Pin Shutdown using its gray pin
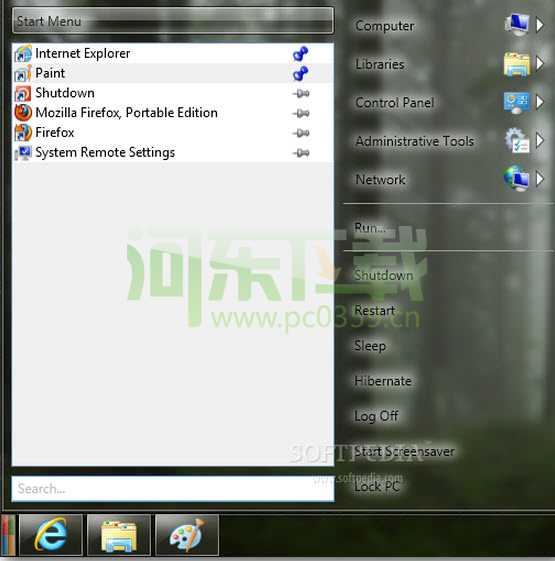This screenshot has height=561, width=555. pos(301,94)
